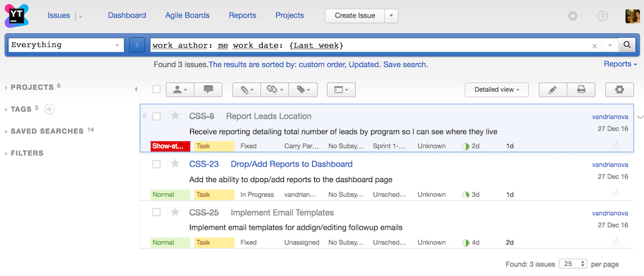Change the 25 per page selector
The image size is (644, 276).
573,264
